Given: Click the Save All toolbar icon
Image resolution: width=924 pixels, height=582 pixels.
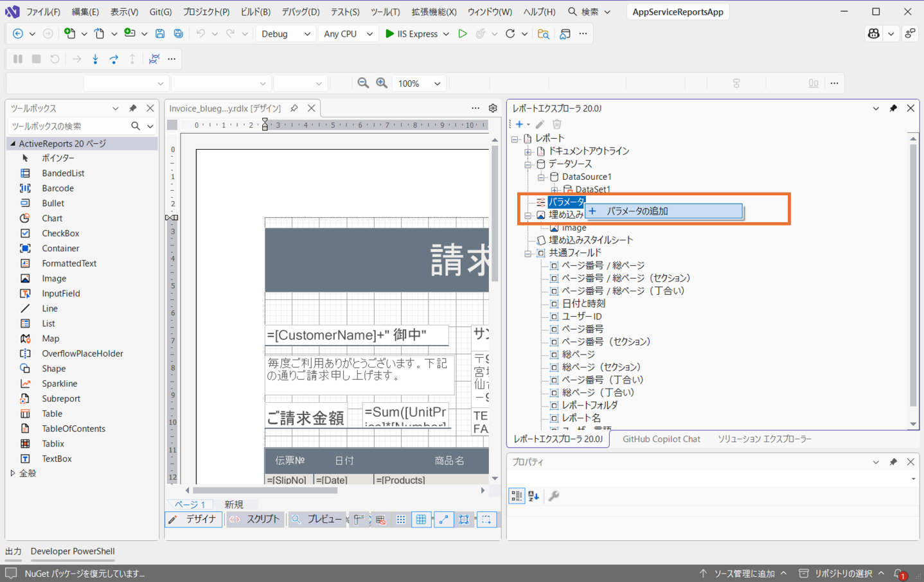Looking at the screenshot, I should tap(179, 33).
